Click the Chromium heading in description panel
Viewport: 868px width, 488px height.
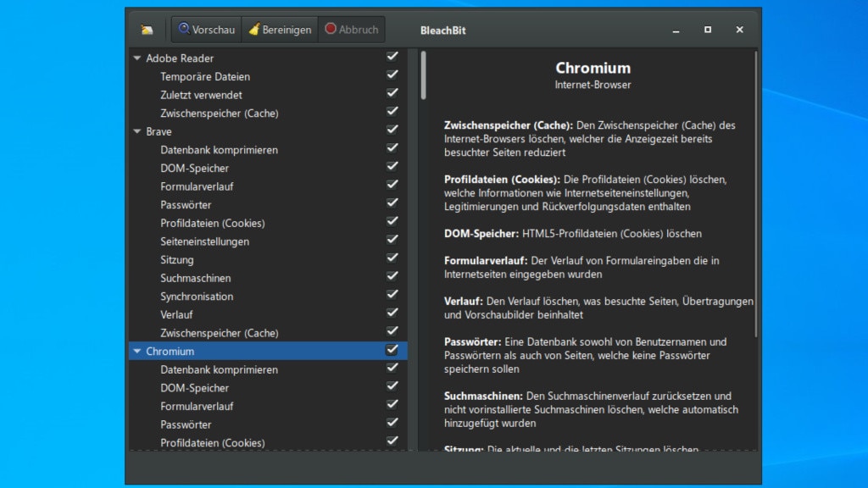593,68
